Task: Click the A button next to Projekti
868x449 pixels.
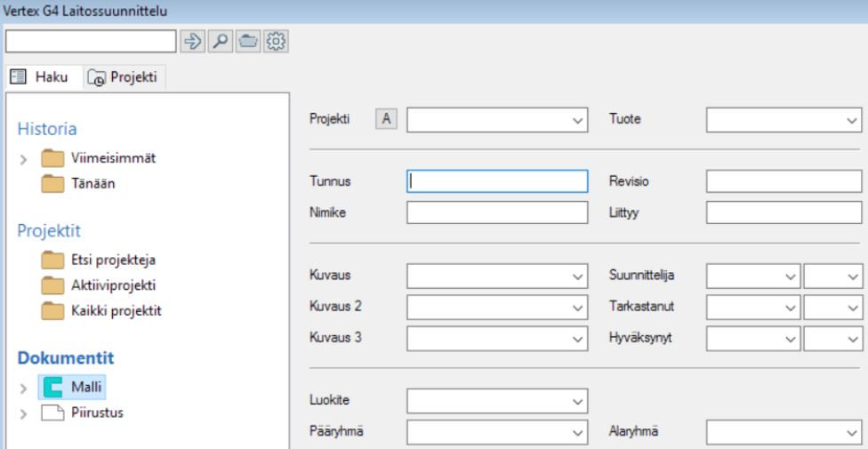Action: (x=387, y=119)
